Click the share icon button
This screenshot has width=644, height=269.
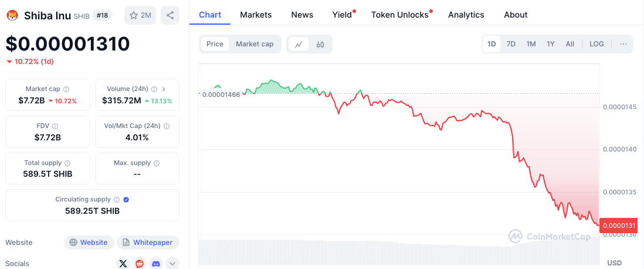point(170,15)
